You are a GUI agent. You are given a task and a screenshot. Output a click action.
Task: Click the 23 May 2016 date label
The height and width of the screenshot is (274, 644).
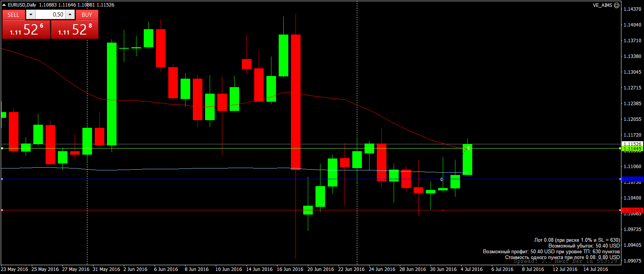tap(15, 269)
